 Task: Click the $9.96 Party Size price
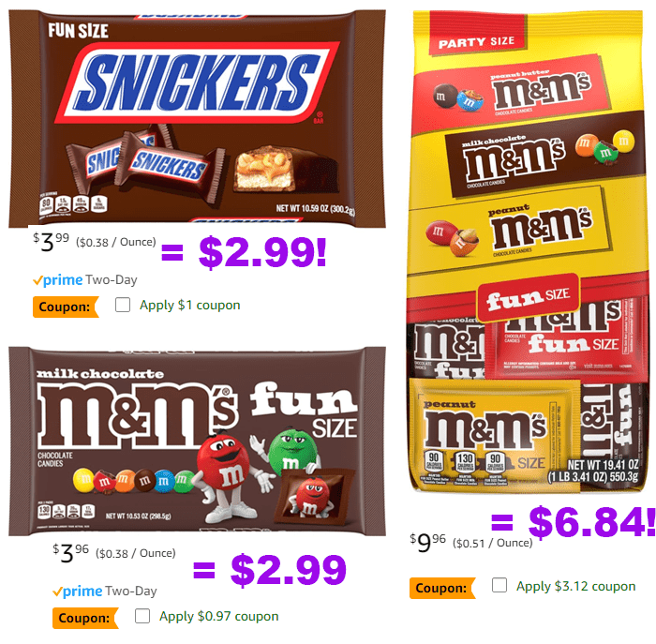click(x=427, y=543)
